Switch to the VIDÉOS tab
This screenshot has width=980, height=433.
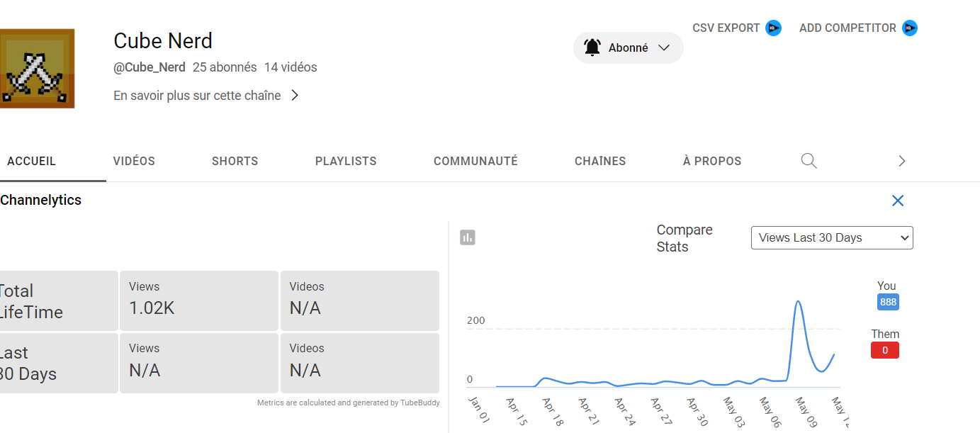(x=134, y=161)
